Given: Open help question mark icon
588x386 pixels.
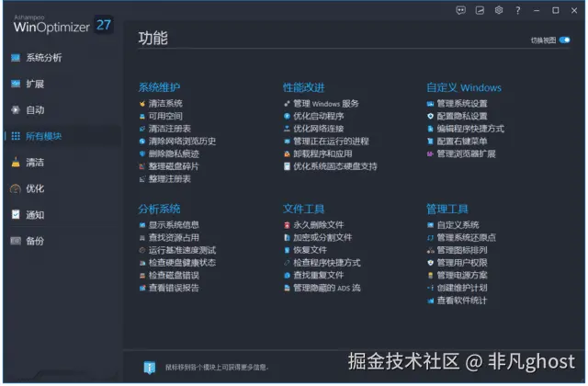Looking at the screenshot, I should pos(518,10).
